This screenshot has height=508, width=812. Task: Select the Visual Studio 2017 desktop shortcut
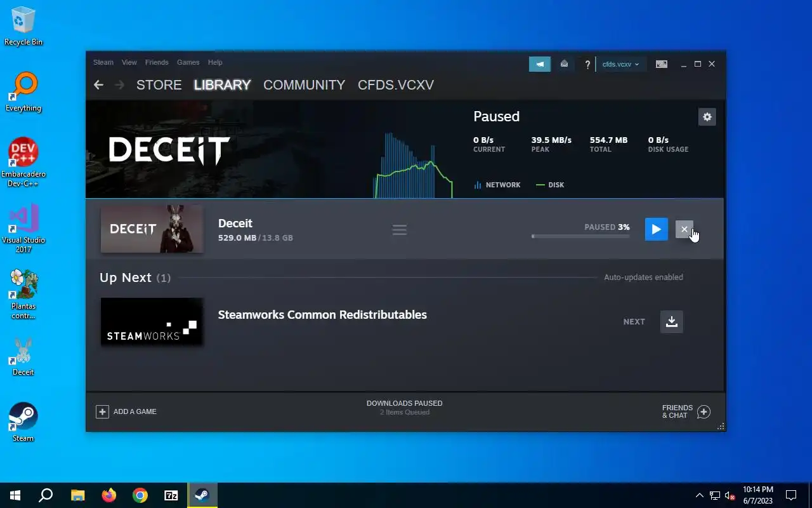click(x=23, y=229)
